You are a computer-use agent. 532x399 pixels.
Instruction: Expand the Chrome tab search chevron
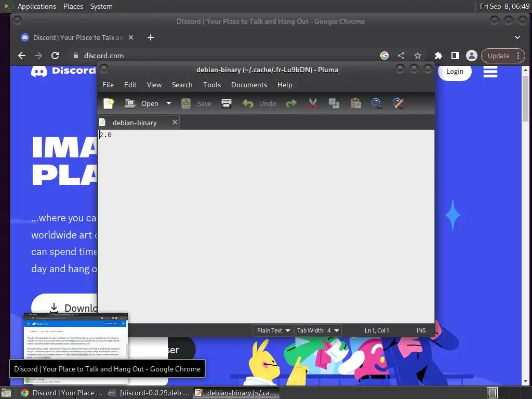point(517,37)
